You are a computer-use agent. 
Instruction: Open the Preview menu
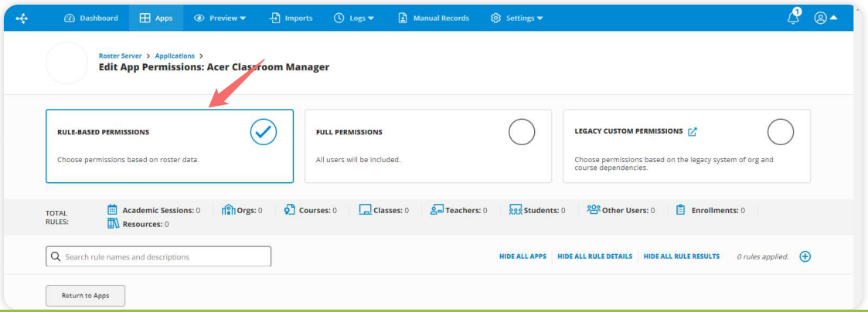point(220,19)
